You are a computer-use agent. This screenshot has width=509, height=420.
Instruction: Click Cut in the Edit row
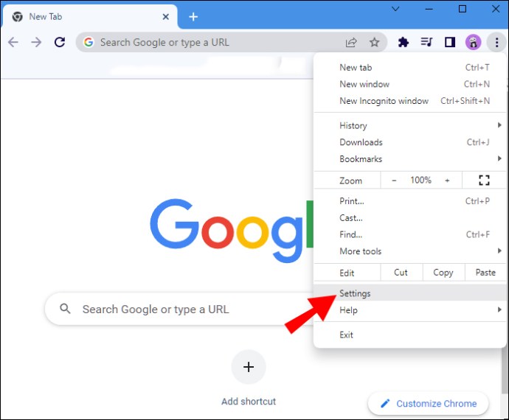[401, 273]
